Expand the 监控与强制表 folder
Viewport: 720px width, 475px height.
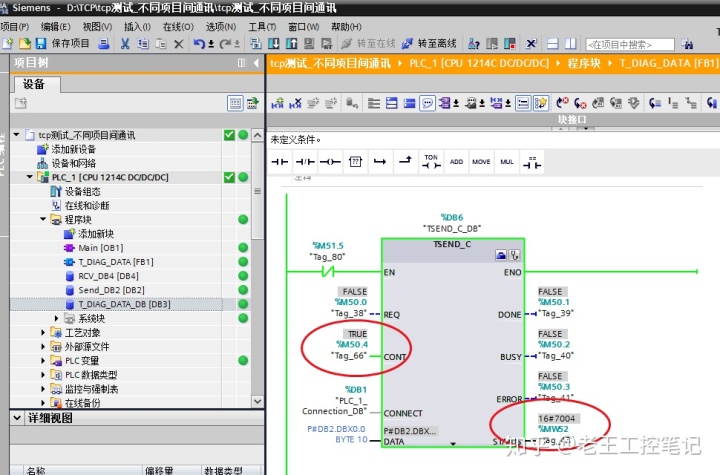[x=43, y=389]
